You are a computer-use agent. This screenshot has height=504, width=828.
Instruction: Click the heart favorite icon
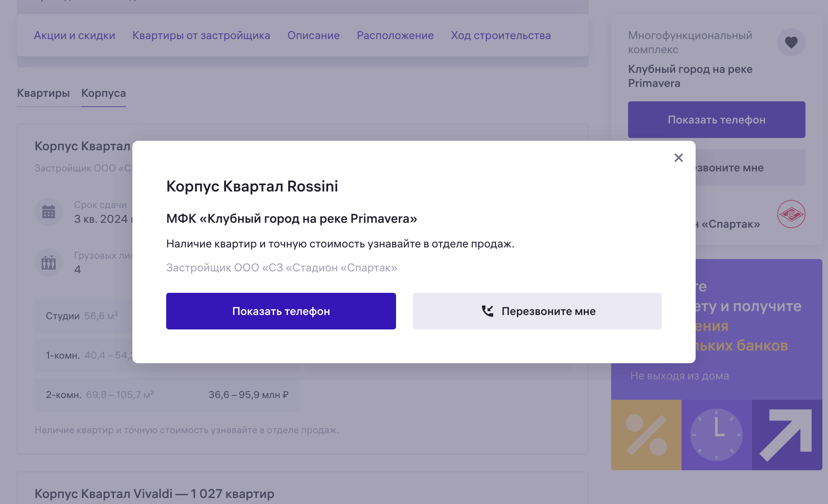point(791,42)
